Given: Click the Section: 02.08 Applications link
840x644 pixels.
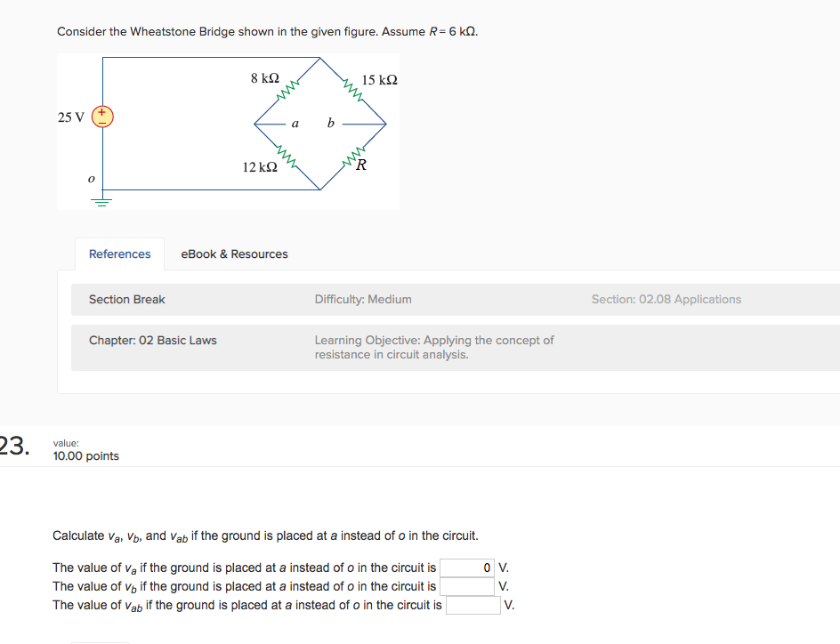Looking at the screenshot, I should [x=666, y=299].
